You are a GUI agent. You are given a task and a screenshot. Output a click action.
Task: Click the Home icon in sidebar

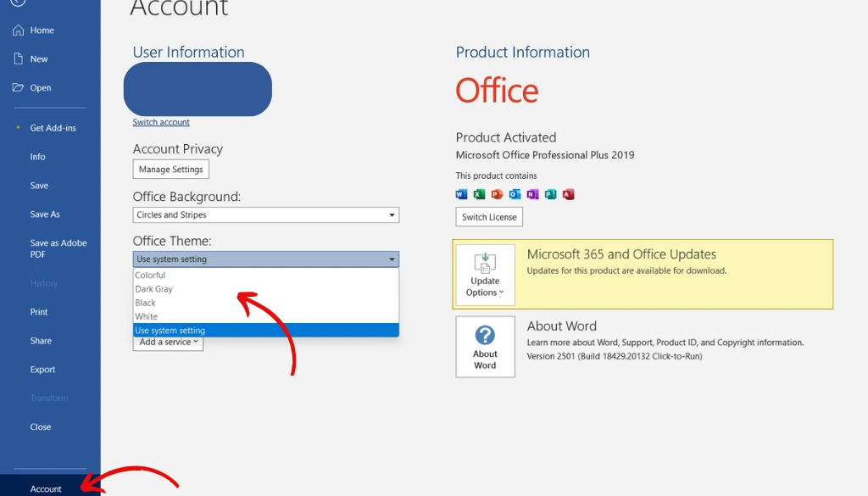point(19,30)
